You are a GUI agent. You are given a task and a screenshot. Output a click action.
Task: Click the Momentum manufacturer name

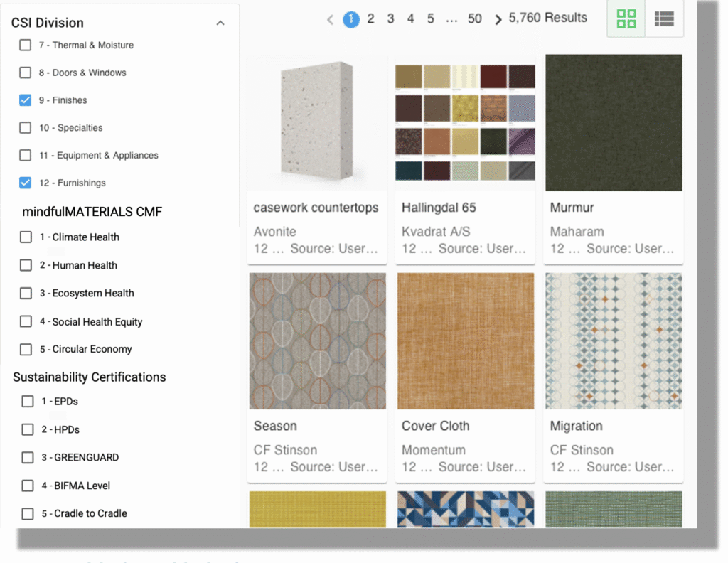pos(433,450)
